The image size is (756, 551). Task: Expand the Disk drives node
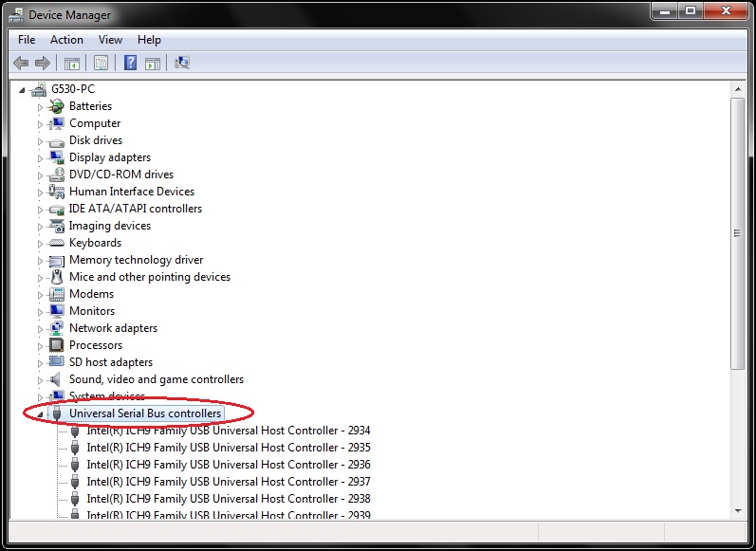click(x=41, y=141)
